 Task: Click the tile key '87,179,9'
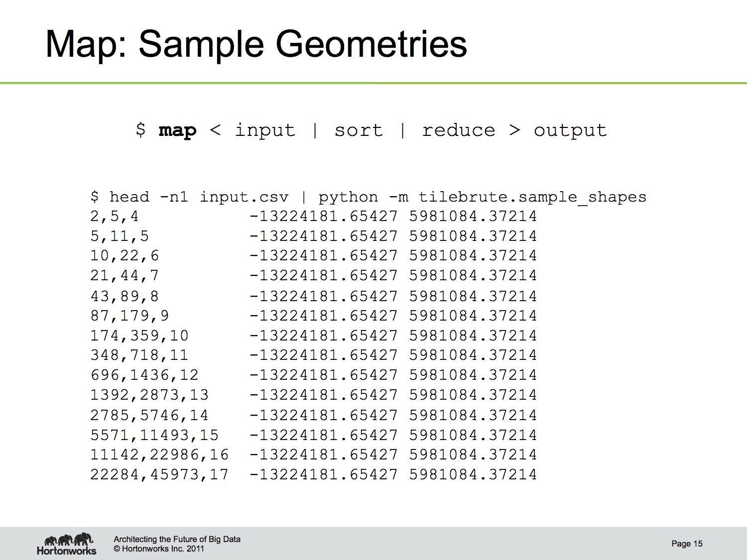[129, 316]
